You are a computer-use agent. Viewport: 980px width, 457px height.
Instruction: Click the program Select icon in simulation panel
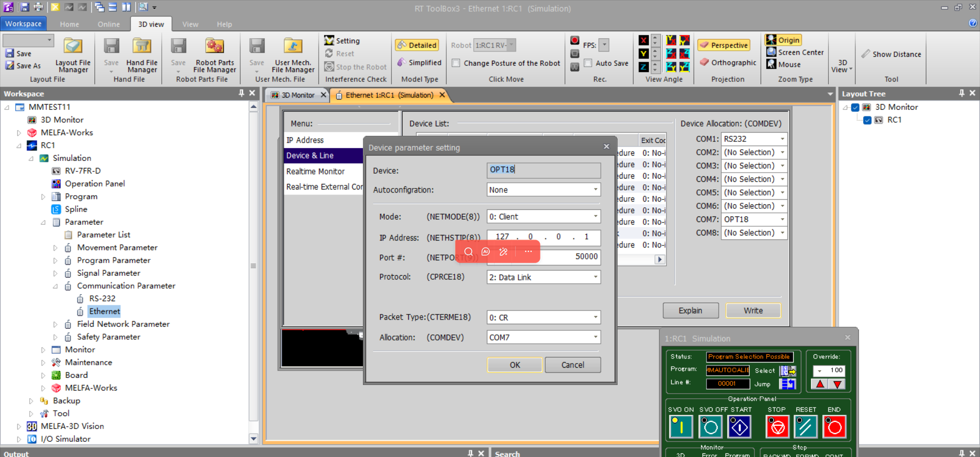coord(788,371)
